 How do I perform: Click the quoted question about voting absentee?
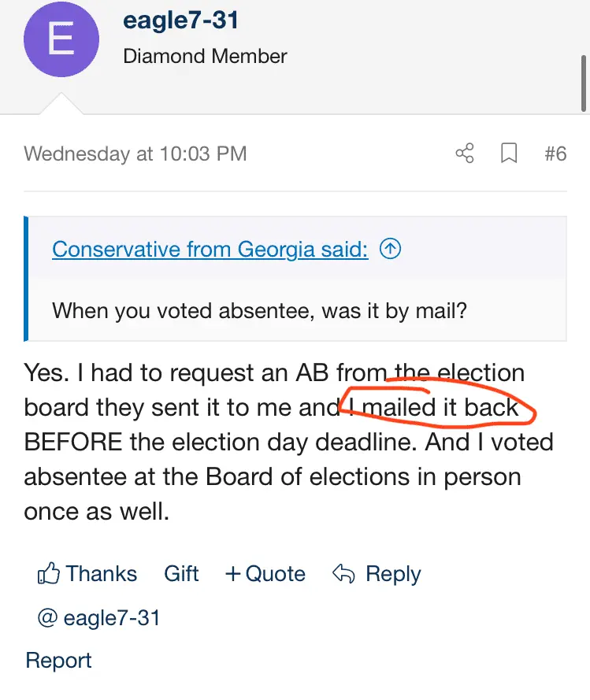pos(259,310)
